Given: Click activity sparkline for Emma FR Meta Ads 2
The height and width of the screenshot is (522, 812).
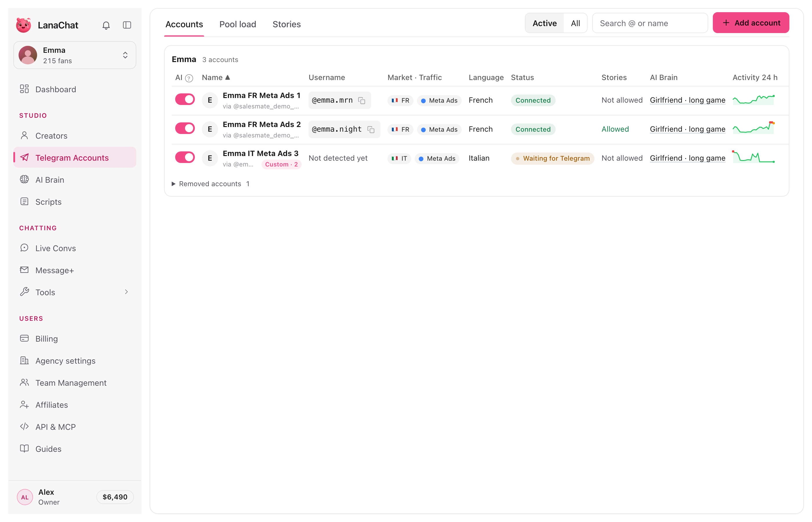Looking at the screenshot, I should point(754,128).
